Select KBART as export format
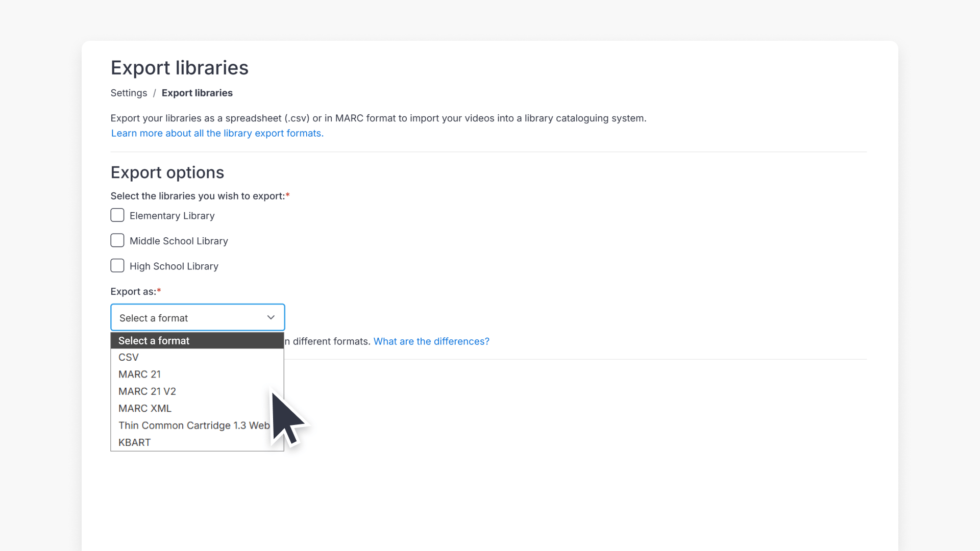This screenshot has width=980, height=551. [134, 442]
